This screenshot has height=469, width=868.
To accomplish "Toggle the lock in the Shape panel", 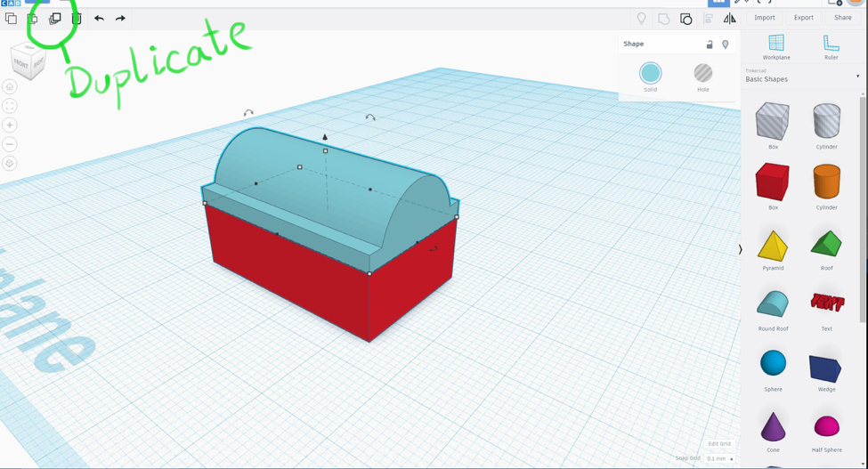I will coord(710,44).
